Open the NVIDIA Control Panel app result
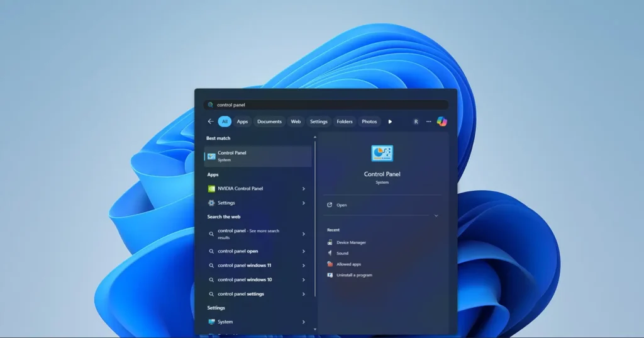The height and width of the screenshot is (338, 644). [x=258, y=189]
